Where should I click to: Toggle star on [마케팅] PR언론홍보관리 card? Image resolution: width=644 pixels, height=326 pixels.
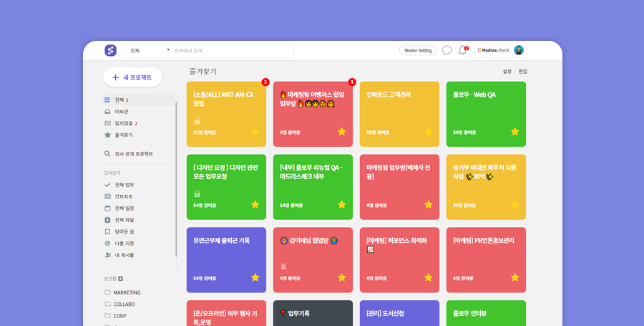515,277
